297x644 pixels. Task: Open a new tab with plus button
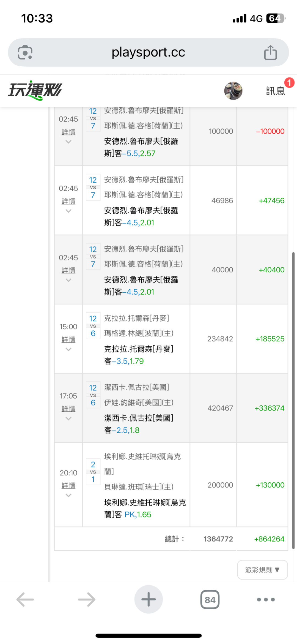(x=148, y=599)
